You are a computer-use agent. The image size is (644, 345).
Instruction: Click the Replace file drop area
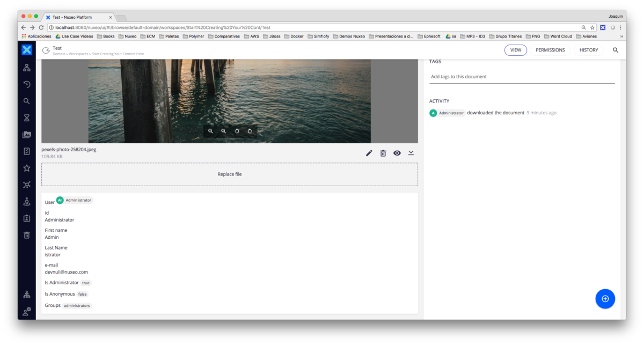[229, 174]
